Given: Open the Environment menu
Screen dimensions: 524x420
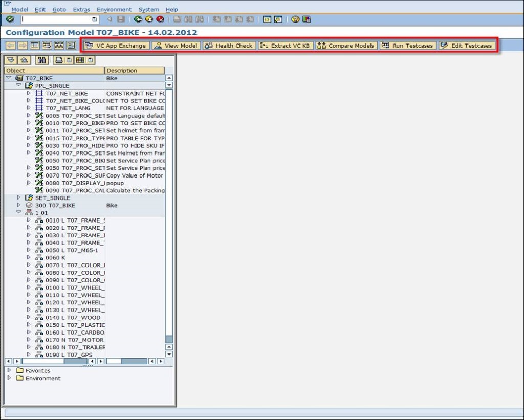Looking at the screenshot, I should [114, 9].
